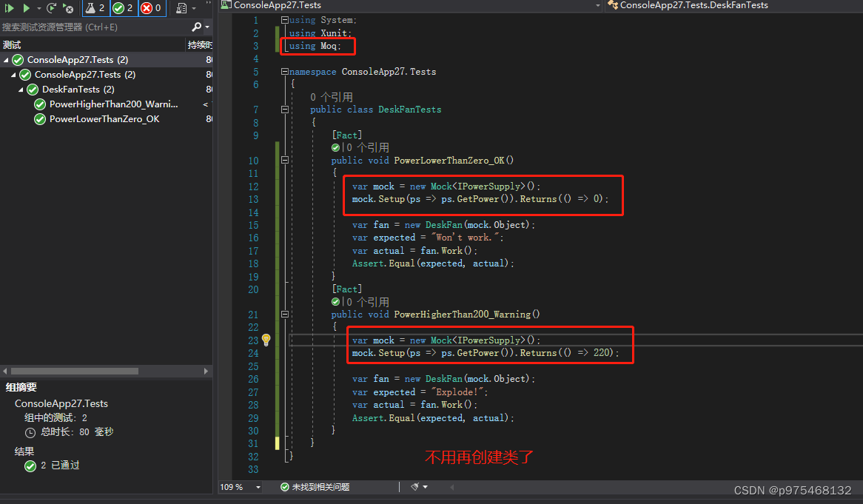Collapse the using directives block
This screenshot has width=863, height=504.
(x=284, y=20)
